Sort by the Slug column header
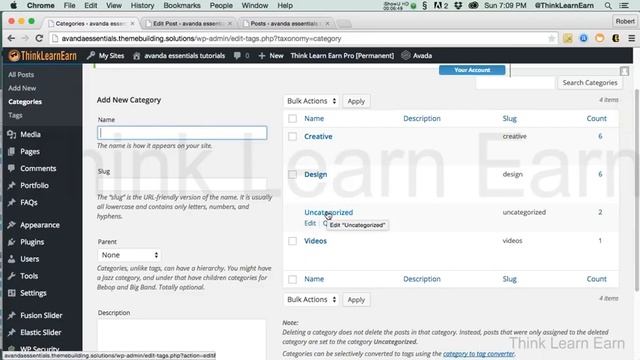Screen dimensions: 640x360 pyautogui.click(x=509, y=118)
